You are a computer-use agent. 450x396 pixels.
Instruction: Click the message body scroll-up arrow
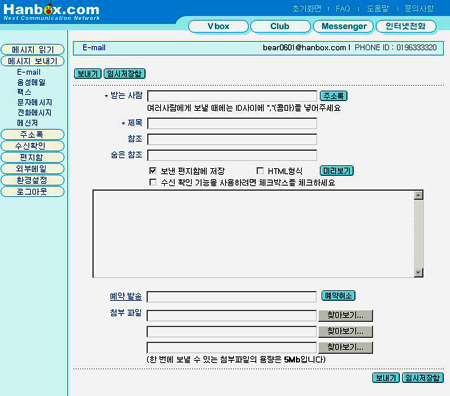(x=419, y=195)
